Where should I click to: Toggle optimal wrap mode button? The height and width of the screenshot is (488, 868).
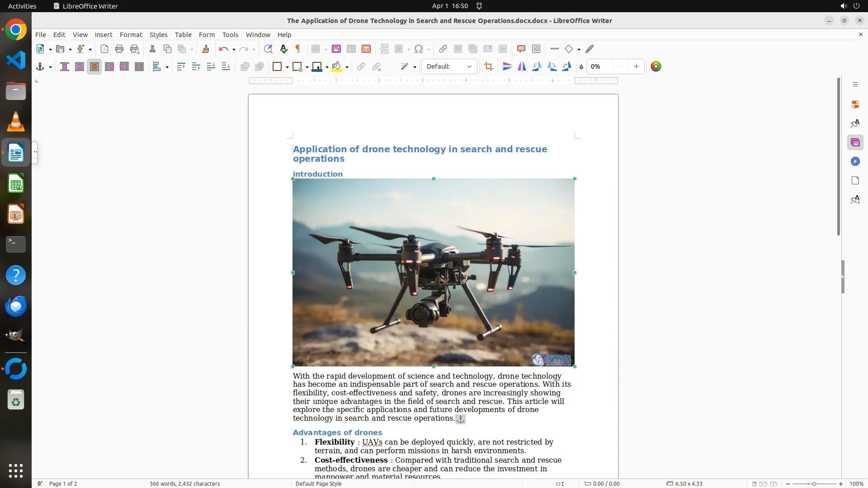pyautogui.click(x=94, y=67)
